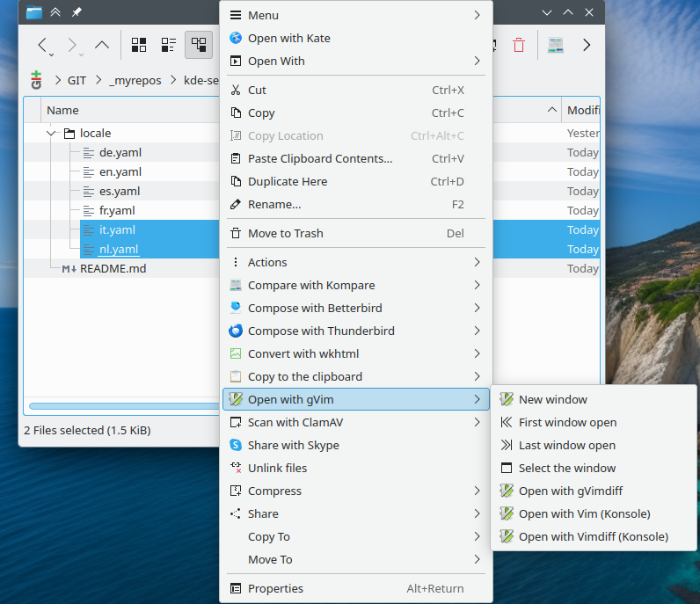Choose Select the window
This screenshot has height=604, width=700.
click(594, 468)
